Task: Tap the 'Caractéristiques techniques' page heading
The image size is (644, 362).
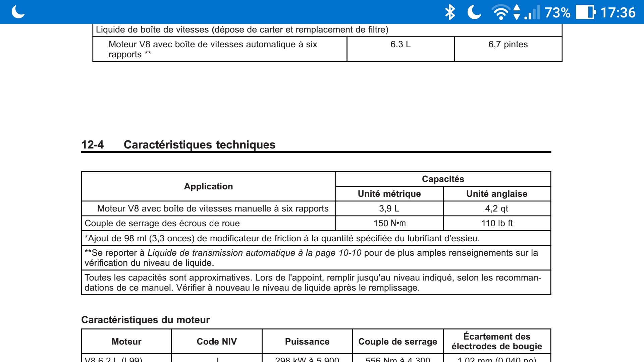Action: click(x=199, y=144)
